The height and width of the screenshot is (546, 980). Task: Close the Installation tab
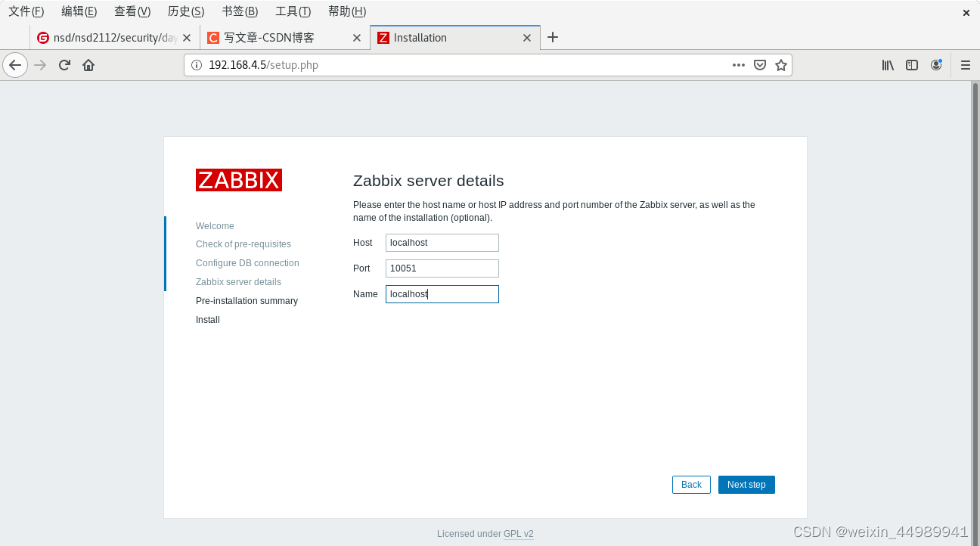coord(527,38)
